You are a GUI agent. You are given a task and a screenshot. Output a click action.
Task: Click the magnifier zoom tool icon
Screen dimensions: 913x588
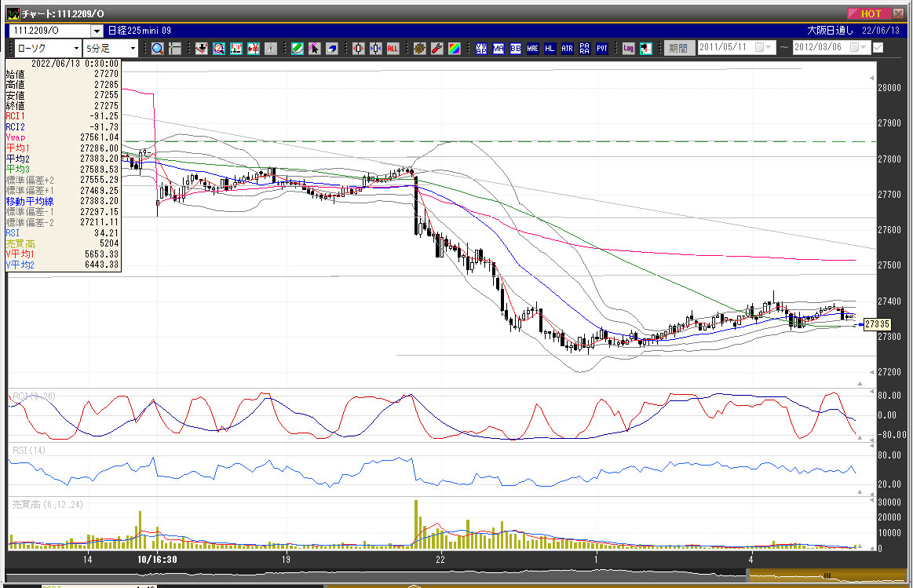coord(158,49)
